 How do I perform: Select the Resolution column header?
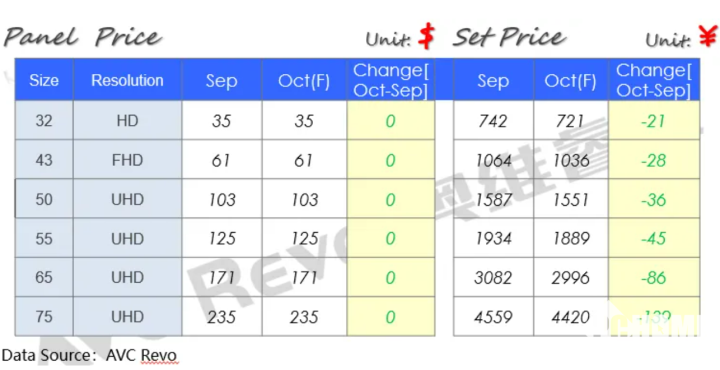click(127, 80)
